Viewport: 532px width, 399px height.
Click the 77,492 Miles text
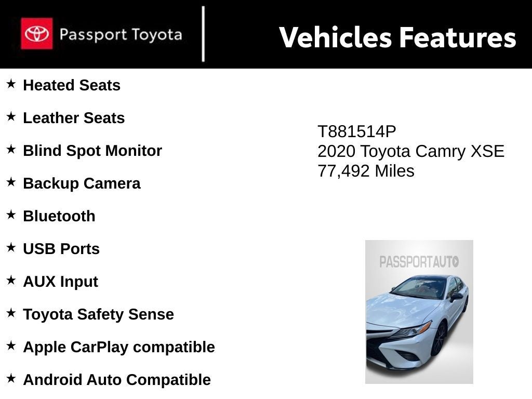coord(366,171)
